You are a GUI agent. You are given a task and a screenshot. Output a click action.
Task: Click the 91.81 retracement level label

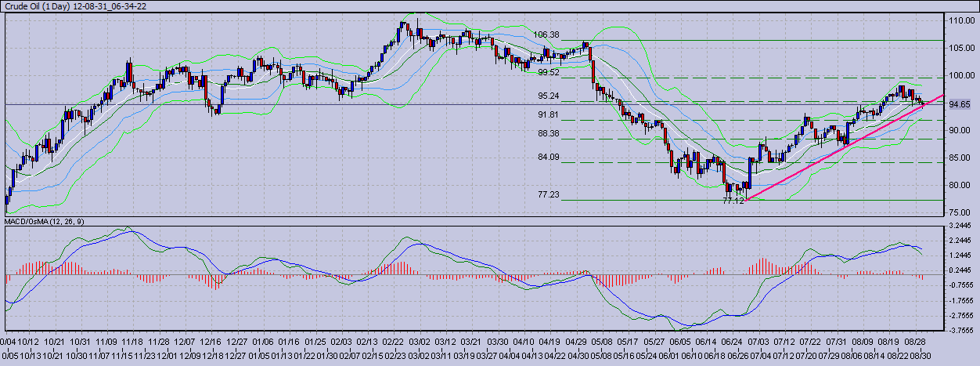click(x=549, y=114)
